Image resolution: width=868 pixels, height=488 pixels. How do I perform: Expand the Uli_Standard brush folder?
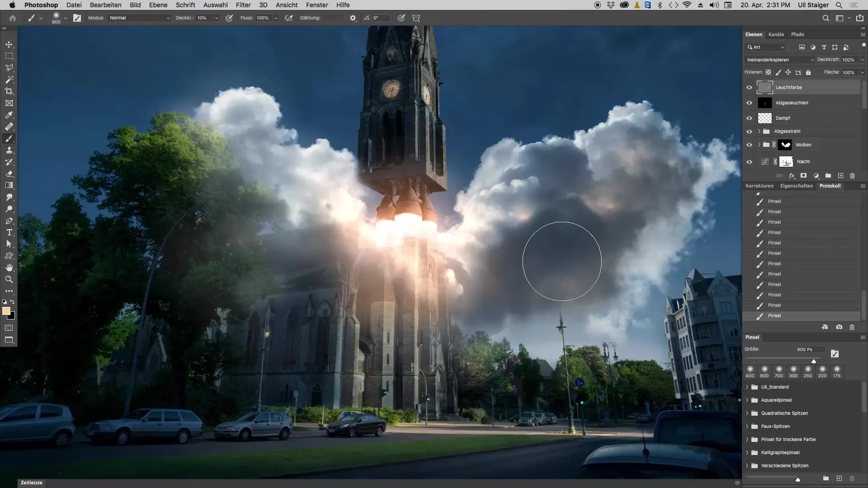click(x=747, y=387)
